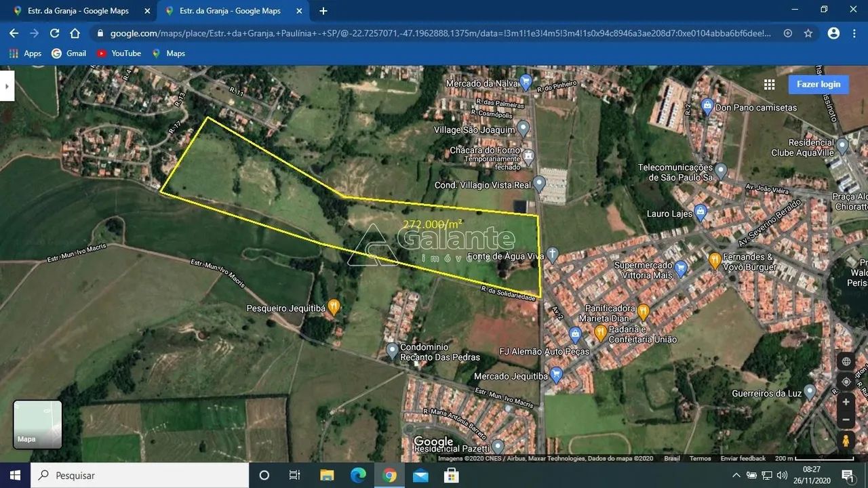Open the Google apps grid
868x488 pixels.
(769, 85)
